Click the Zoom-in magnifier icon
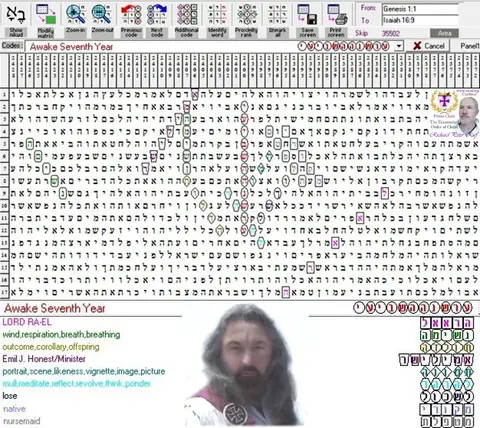480x428 pixels. click(x=75, y=14)
